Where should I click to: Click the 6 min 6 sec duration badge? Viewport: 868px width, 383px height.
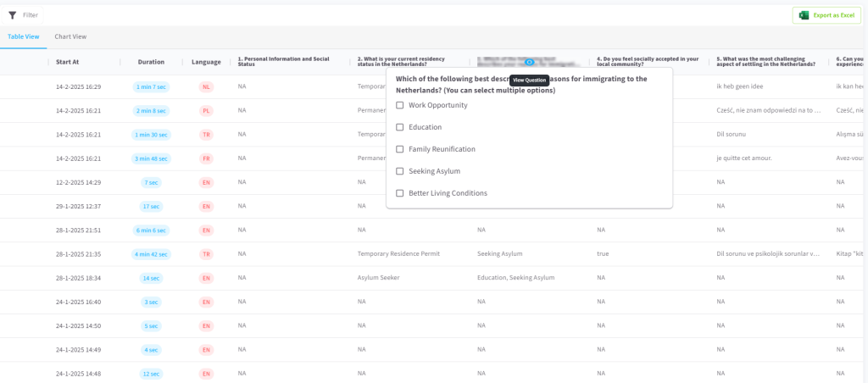pyautogui.click(x=151, y=230)
